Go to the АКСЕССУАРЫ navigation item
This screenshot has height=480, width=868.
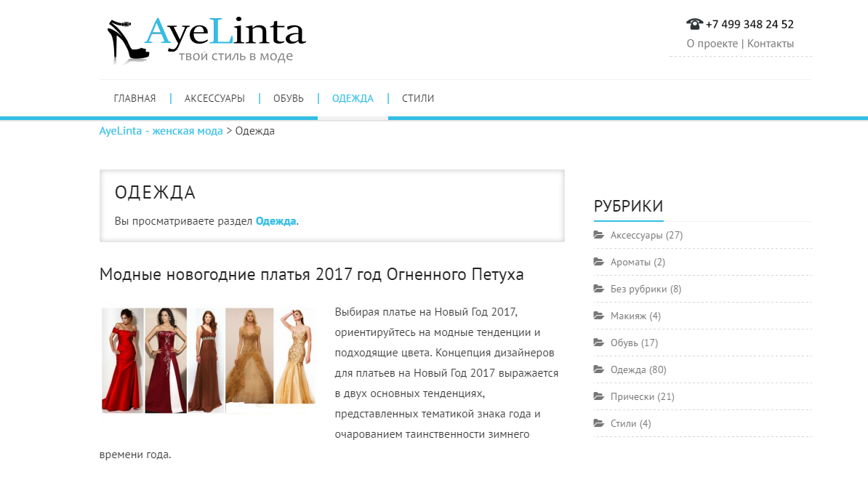point(214,99)
